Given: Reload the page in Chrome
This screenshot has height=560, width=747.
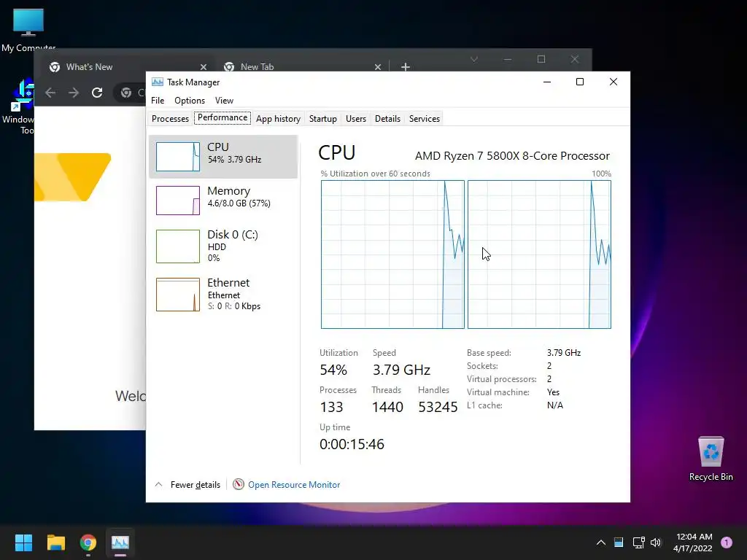Looking at the screenshot, I should [97, 93].
